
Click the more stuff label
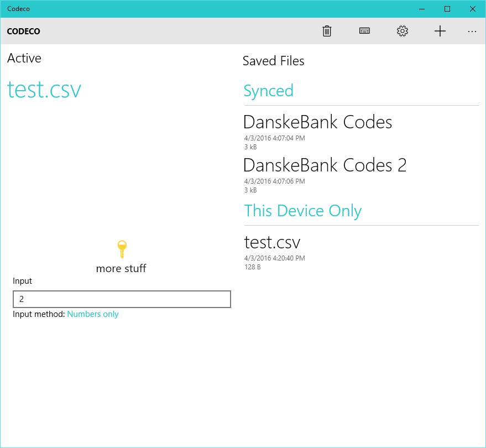[x=121, y=268]
